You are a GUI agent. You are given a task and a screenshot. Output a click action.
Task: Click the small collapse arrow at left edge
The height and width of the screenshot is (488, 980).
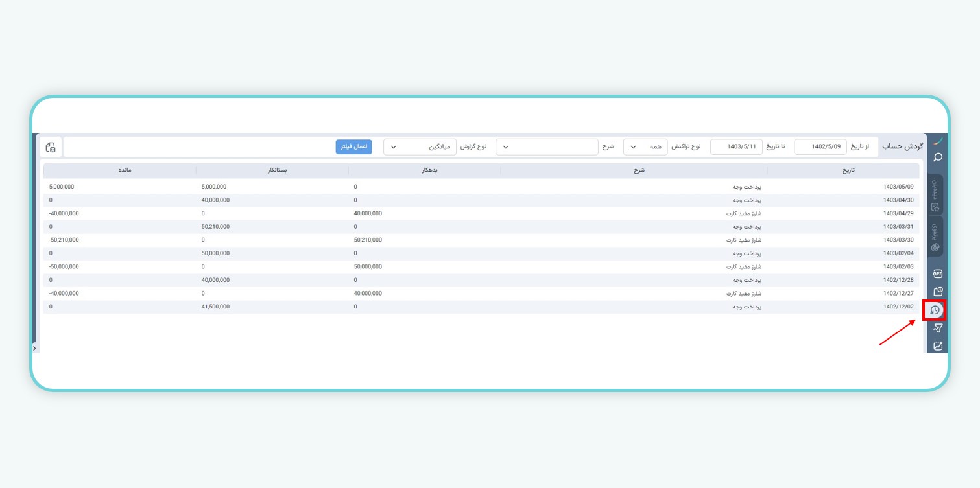(x=34, y=348)
